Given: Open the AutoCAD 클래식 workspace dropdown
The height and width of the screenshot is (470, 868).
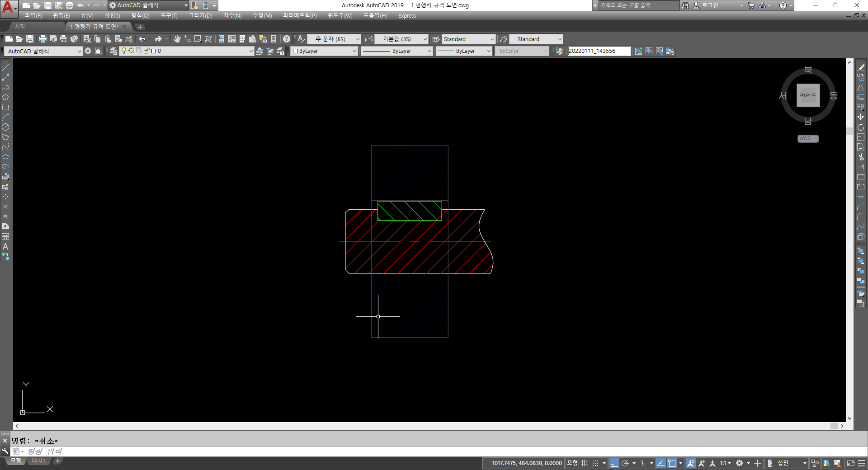Looking at the screenshot, I should [x=43, y=51].
